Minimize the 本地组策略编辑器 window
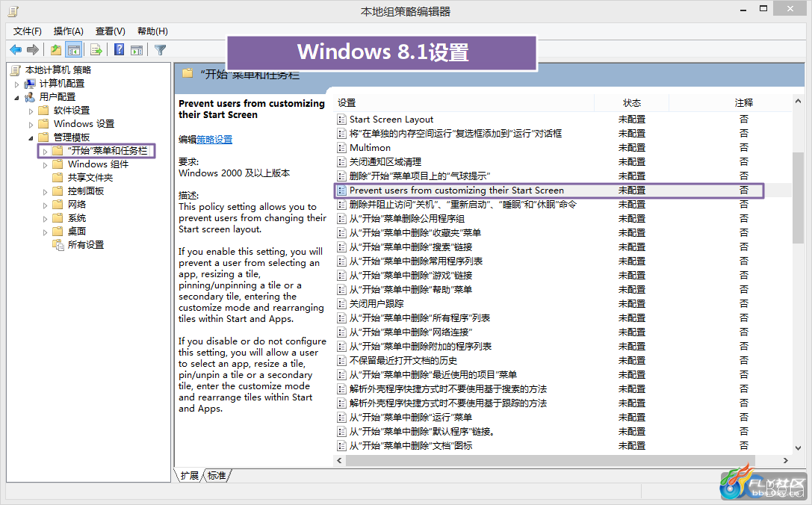The width and height of the screenshot is (812, 505). click(743, 9)
